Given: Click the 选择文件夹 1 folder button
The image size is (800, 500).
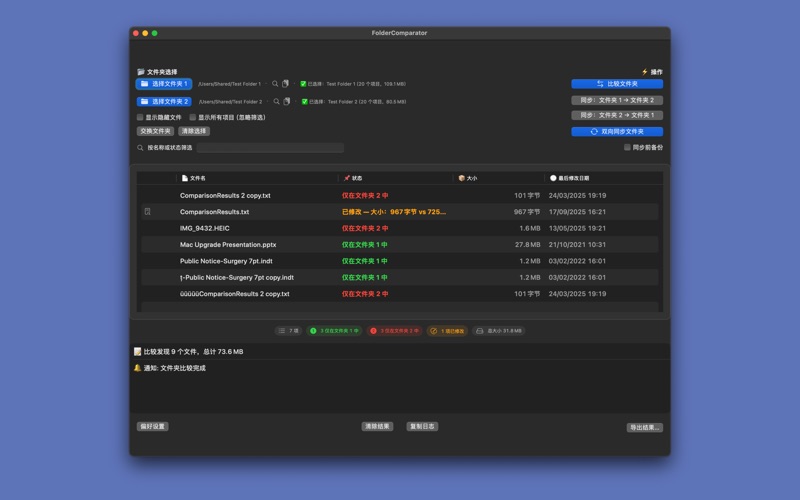Looking at the screenshot, I should [x=164, y=84].
